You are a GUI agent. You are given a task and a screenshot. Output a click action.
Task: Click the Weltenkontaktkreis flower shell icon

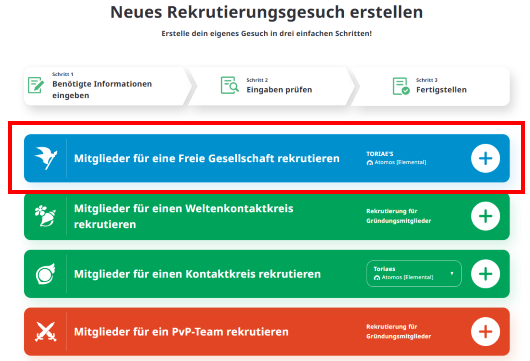pyautogui.click(x=45, y=216)
